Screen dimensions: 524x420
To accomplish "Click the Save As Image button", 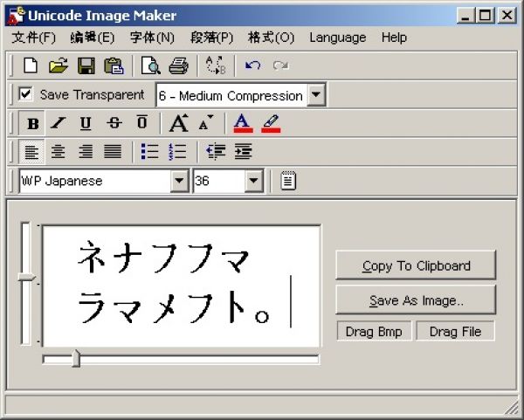I will (x=416, y=300).
